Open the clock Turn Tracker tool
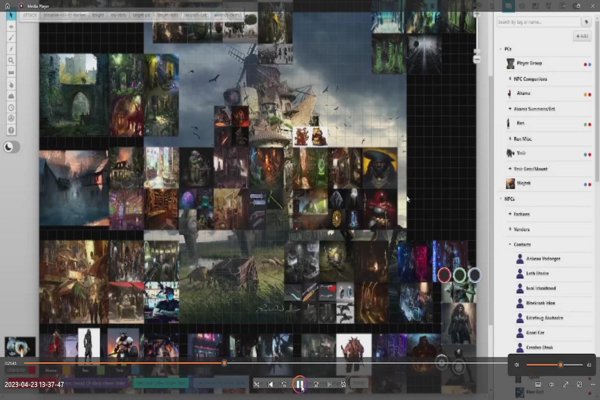This screenshot has height=400, width=600. pos(11,108)
